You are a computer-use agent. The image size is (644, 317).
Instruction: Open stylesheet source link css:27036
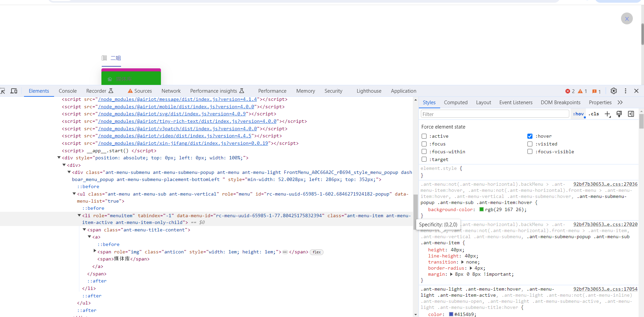pos(605,184)
